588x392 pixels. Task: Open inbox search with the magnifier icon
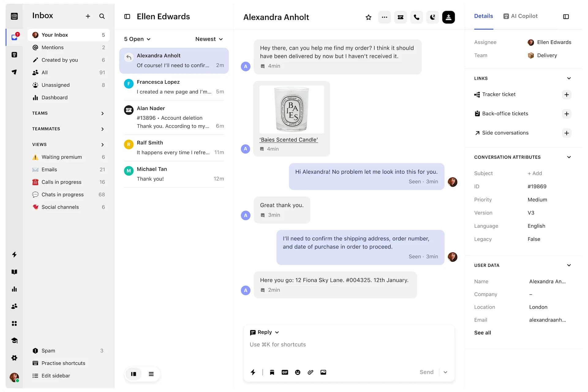pos(102,16)
